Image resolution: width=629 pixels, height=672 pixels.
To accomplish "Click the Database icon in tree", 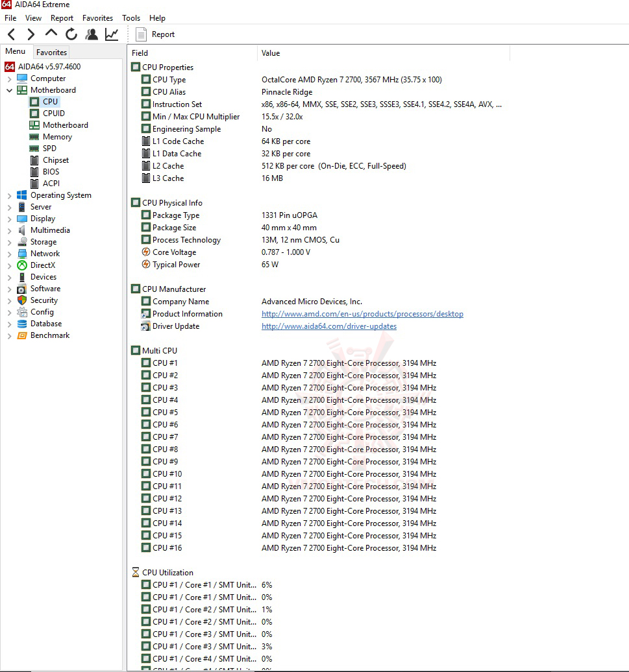I will [22, 324].
